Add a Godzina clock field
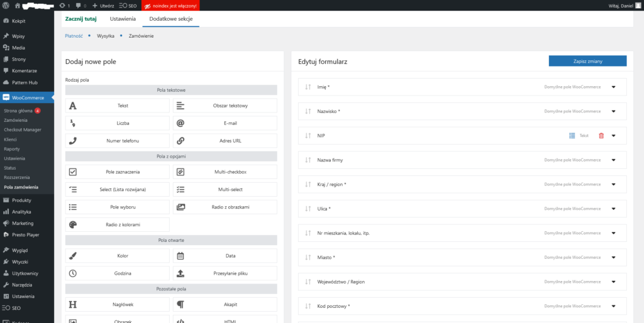The width and height of the screenshot is (644, 323). [x=117, y=273]
